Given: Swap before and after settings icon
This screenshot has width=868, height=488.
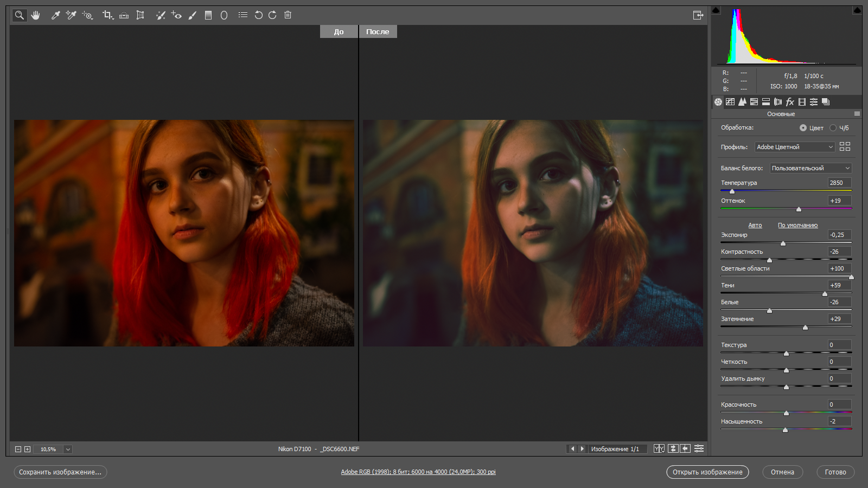Looking at the screenshot, I should [673, 448].
